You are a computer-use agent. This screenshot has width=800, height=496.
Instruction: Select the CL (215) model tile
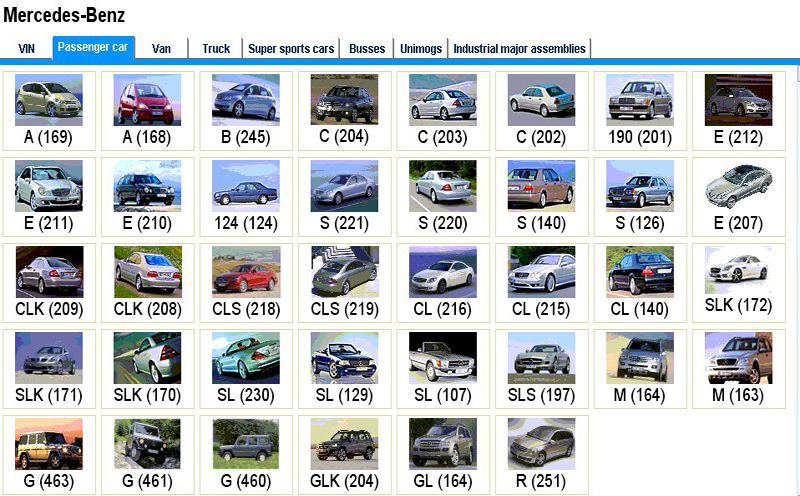tap(541, 283)
